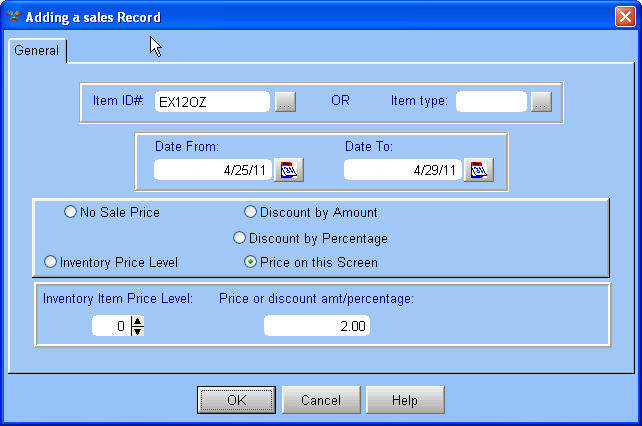Decrease Inventory Item Price Level with down arrow

[x=138, y=331]
